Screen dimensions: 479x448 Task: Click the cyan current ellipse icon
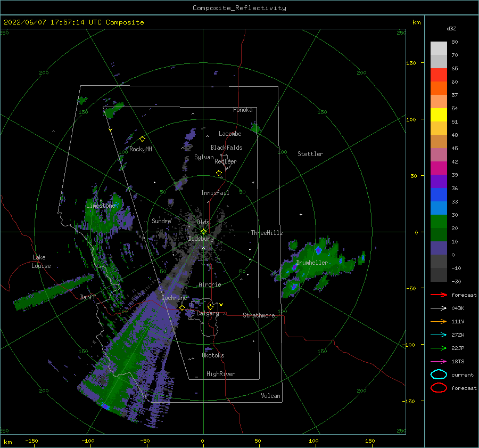(439, 374)
